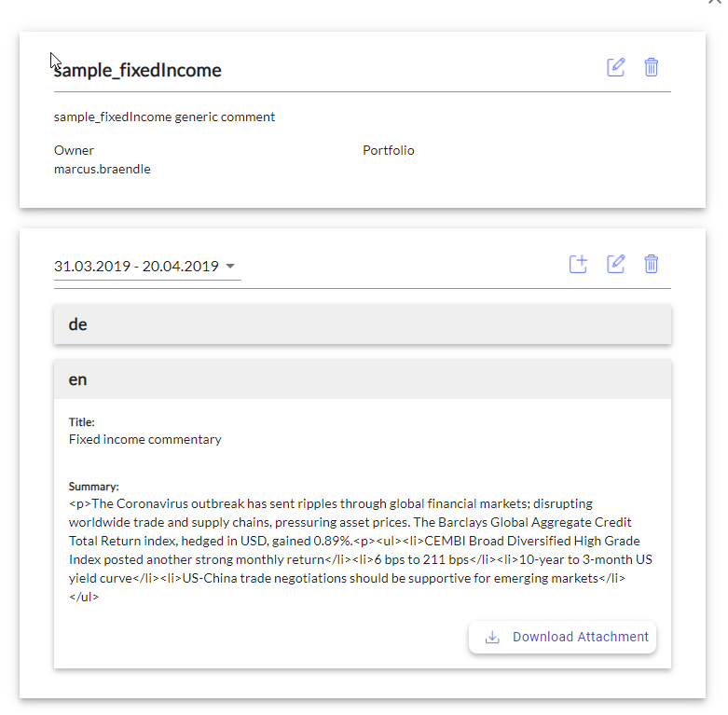Click the "sample_fixedIncome generic comment" description
Screen dimensions: 728x715
[x=164, y=117]
